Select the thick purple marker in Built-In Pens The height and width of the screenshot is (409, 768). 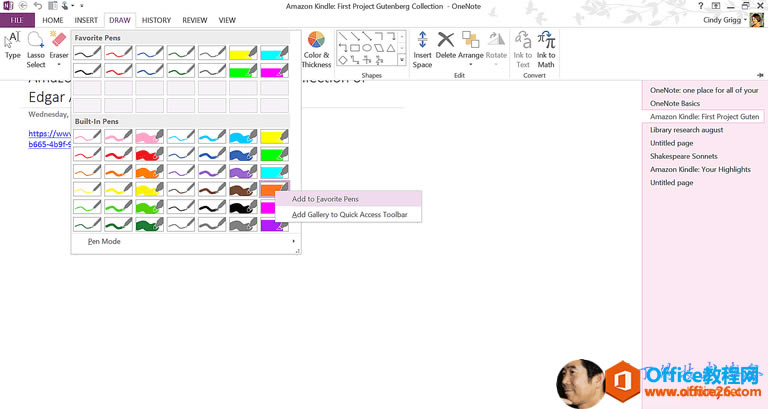point(243,172)
